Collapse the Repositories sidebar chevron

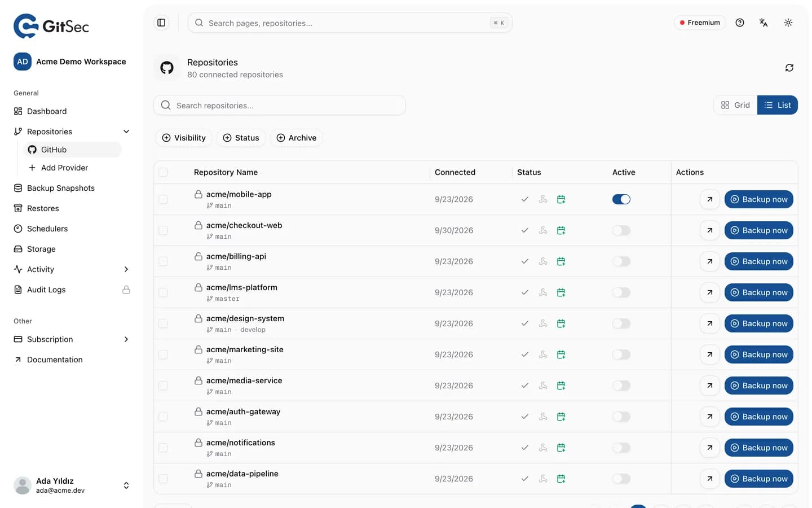pyautogui.click(x=126, y=132)
